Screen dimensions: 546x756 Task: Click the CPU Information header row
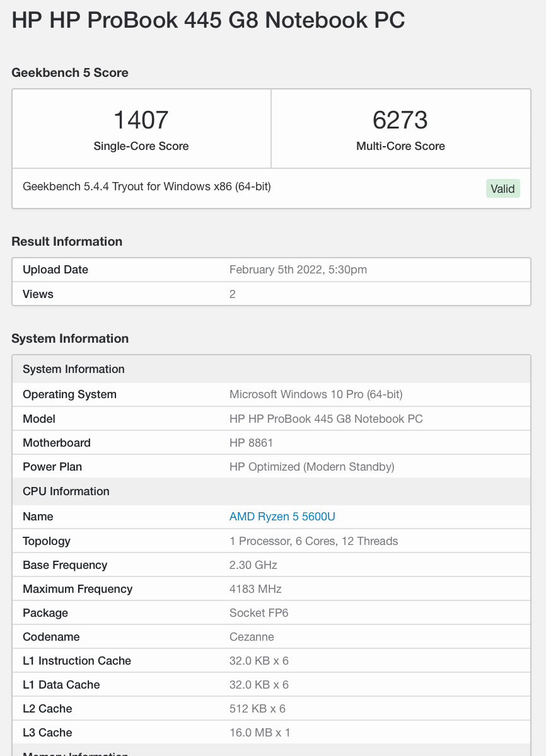[x=271, y=491]
